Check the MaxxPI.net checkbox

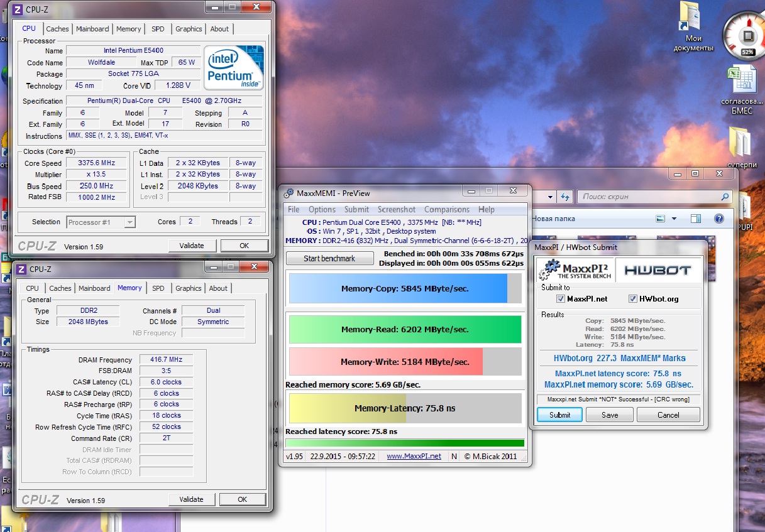(561, 299)
